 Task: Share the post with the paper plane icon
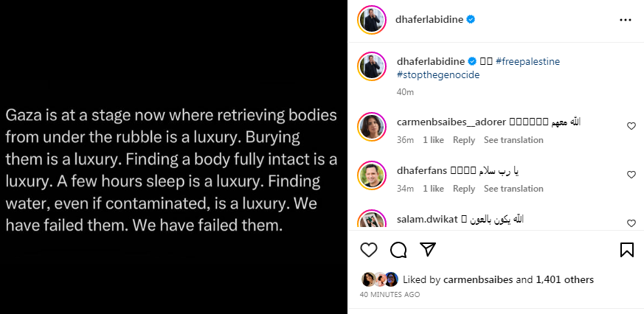click(x=428, y=250)
